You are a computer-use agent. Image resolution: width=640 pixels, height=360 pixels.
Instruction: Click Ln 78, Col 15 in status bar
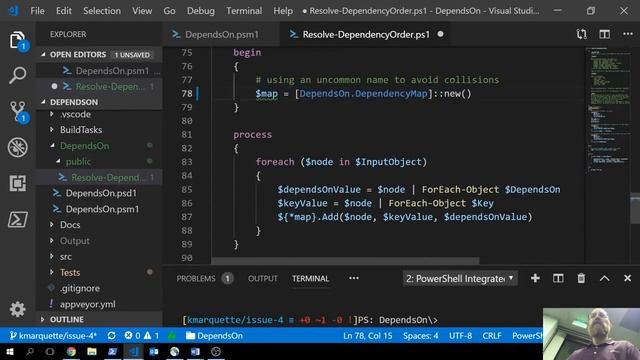click(x=367, y=336)
